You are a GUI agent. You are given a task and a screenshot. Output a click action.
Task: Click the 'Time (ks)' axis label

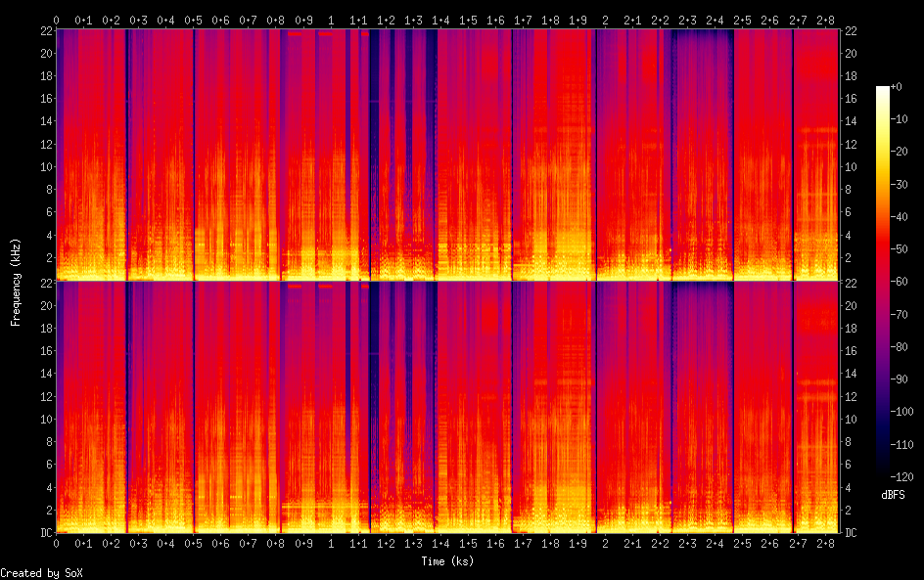(x=447, y=560)
